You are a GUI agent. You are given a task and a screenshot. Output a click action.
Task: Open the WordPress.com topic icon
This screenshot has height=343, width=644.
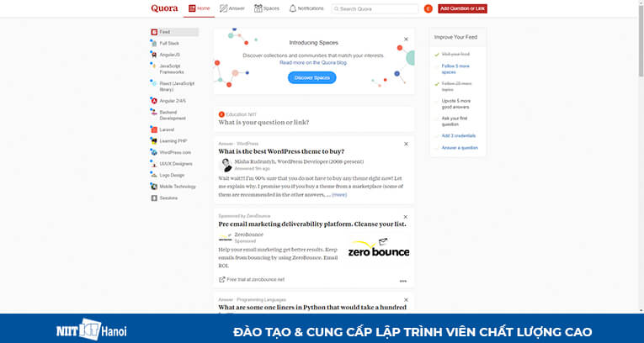click(154, 152)
